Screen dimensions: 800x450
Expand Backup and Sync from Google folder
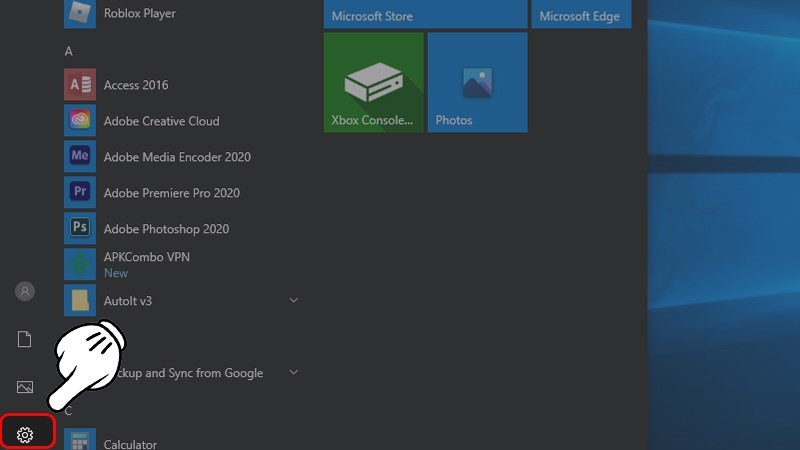point(294,373)
